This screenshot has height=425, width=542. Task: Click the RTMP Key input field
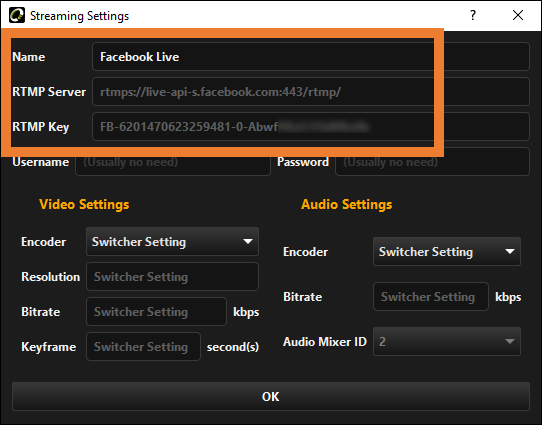tap(311, 126)
